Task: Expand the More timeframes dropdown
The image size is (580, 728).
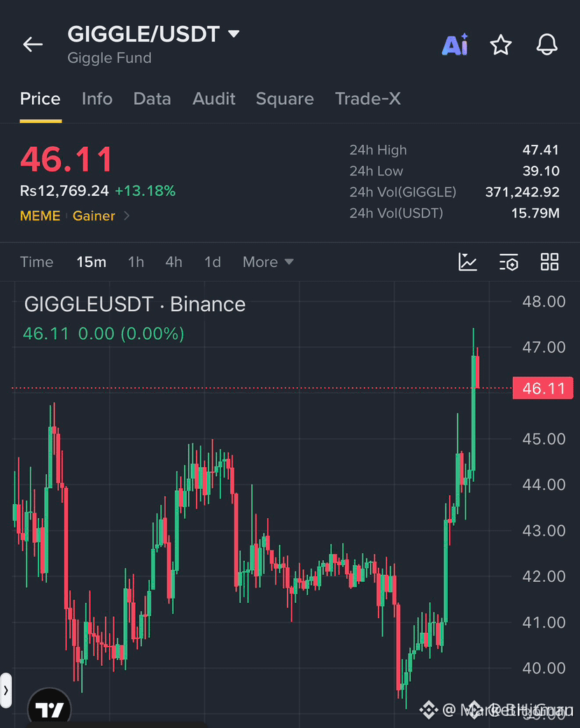Action: click(x=268, y=262)
